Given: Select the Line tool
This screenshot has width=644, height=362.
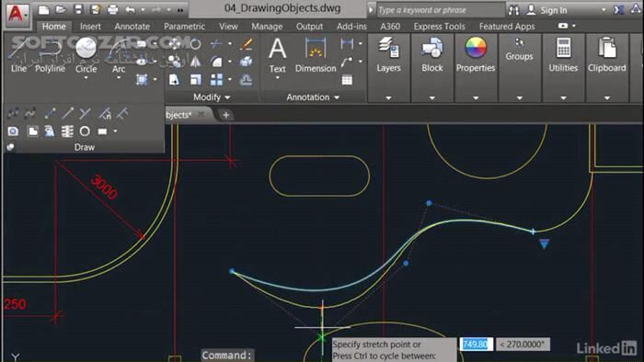Looking at the screenshot, I should [x=18, y=56].
